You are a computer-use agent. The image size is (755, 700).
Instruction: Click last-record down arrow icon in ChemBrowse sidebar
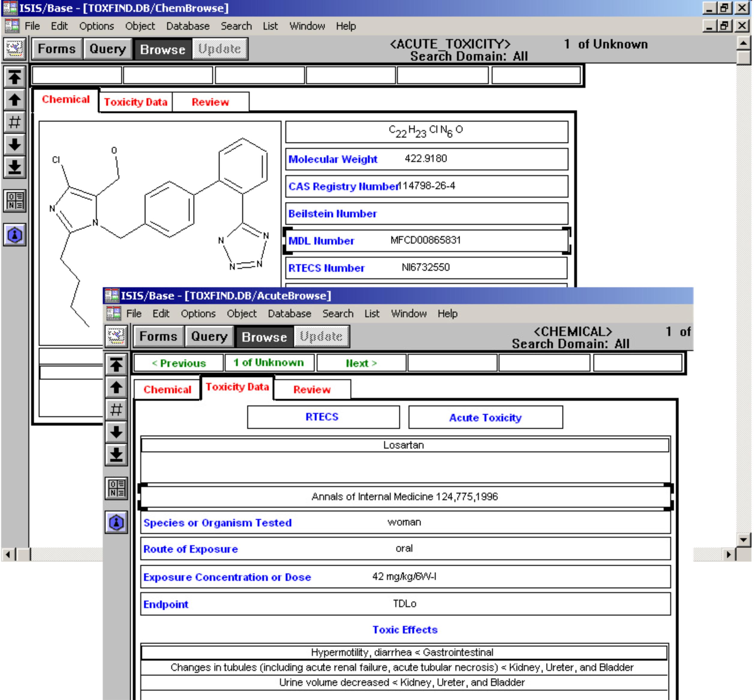(x=14, y=167)
